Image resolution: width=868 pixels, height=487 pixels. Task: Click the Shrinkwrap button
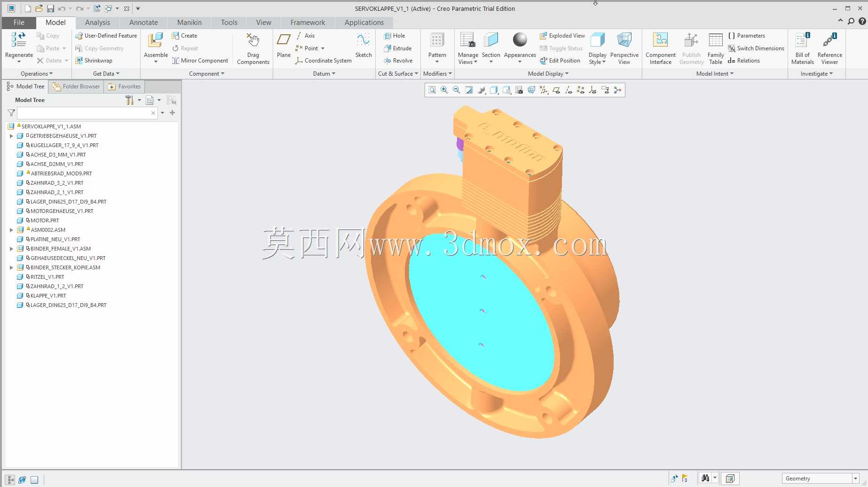pos(94,61)
